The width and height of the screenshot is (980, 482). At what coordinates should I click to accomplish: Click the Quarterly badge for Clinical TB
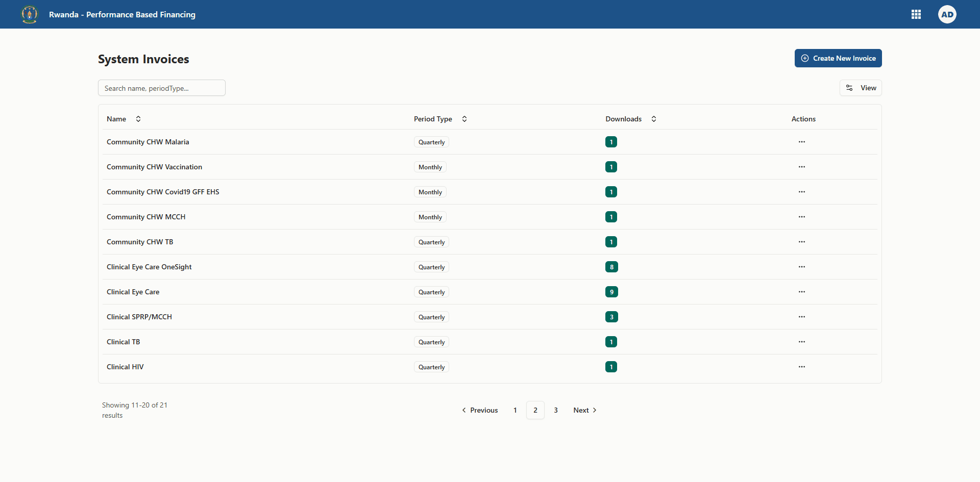431,342
